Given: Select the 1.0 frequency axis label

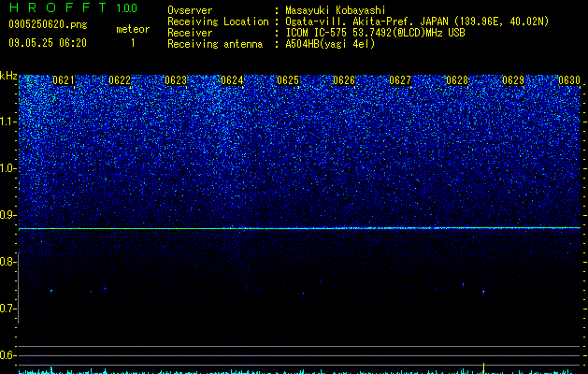Looking at the screenshot, I should pyautogui.click(x=7, y=168).
